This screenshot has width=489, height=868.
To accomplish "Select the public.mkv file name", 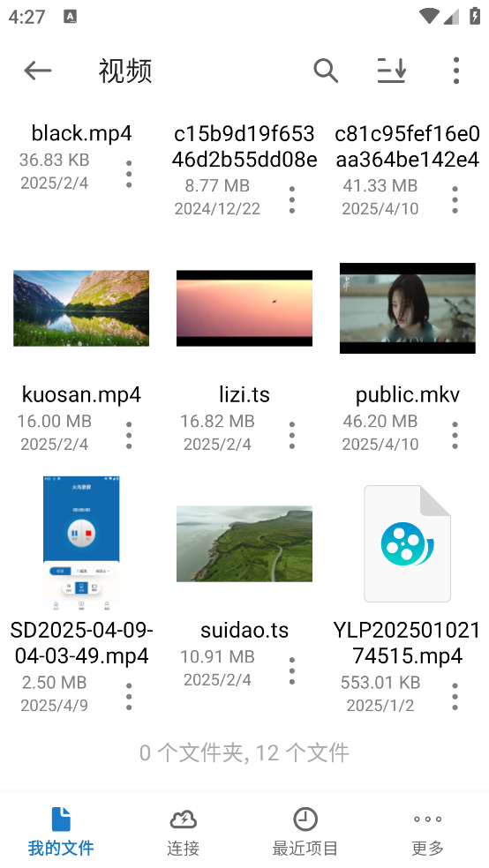I will click(408, 394).
